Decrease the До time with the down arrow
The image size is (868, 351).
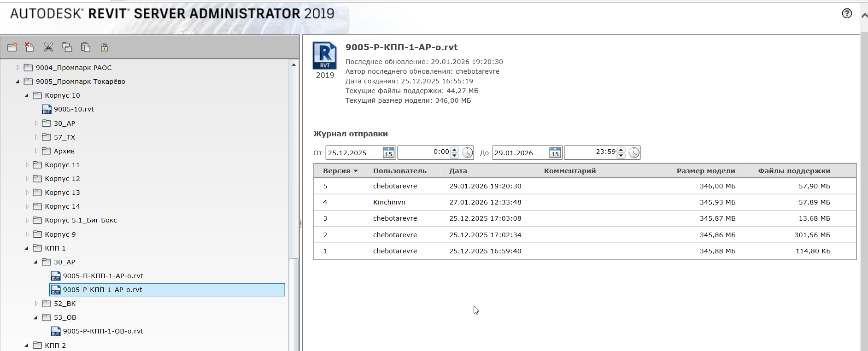click(622, 156)
